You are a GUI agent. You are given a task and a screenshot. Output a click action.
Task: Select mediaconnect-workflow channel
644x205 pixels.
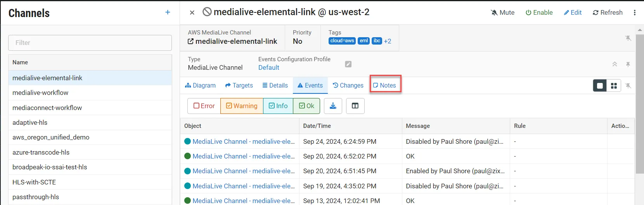pos(90,108)
